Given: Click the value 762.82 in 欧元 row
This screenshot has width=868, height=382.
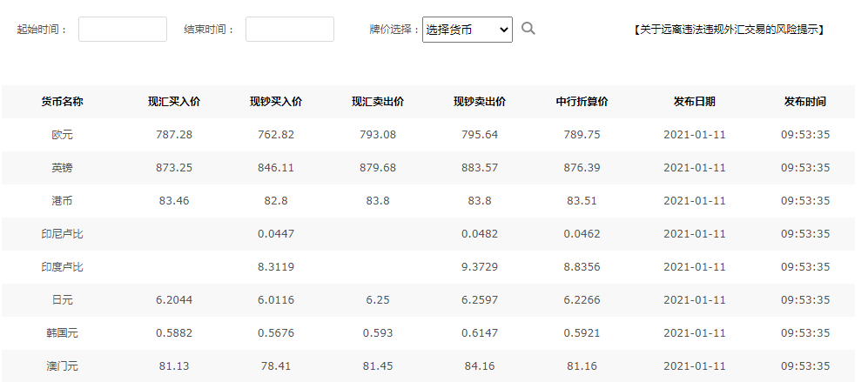Looking at the screenshot, I should pos(276,135).
